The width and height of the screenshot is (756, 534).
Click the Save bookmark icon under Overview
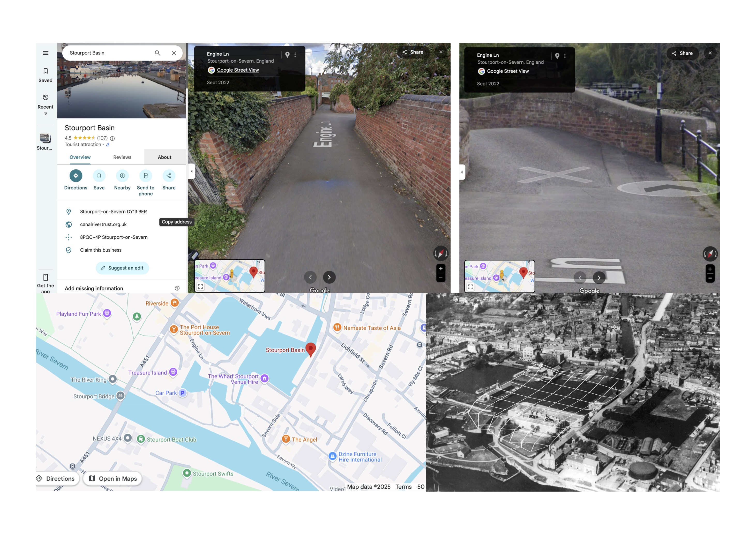pyautogui.click(x=99, y=176)
